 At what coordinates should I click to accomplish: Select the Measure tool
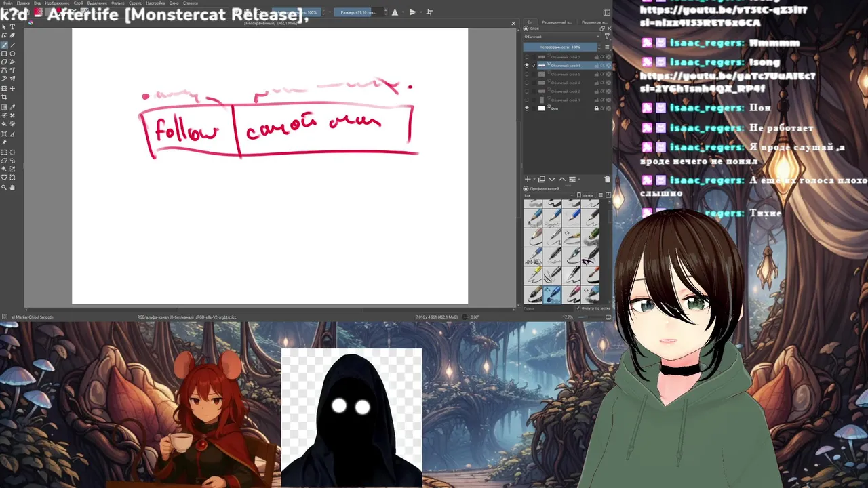pos(12,134)
